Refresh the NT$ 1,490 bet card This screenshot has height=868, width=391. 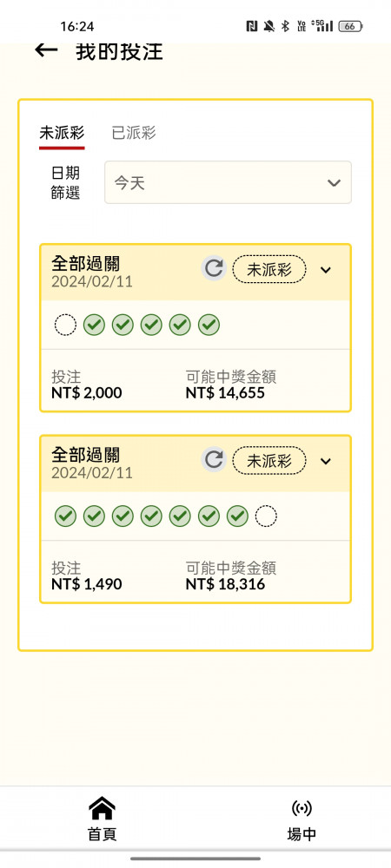point(213,460)
